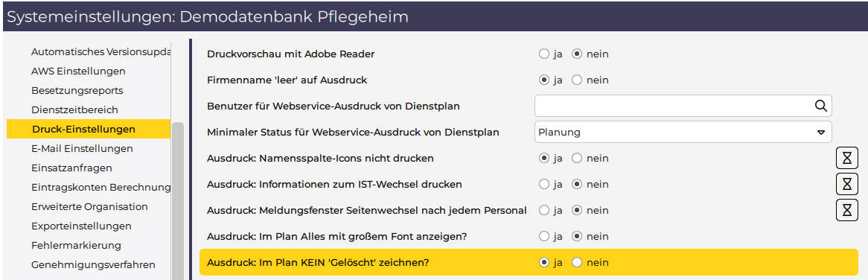Go to Besetzungsreports settings
Screen dimensions: 868x280
tap(77, 90)
